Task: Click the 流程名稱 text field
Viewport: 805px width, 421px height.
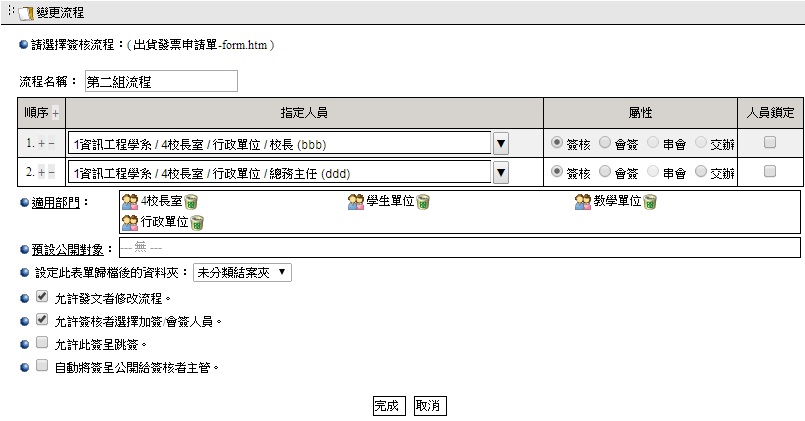Action: coord(161,81)
